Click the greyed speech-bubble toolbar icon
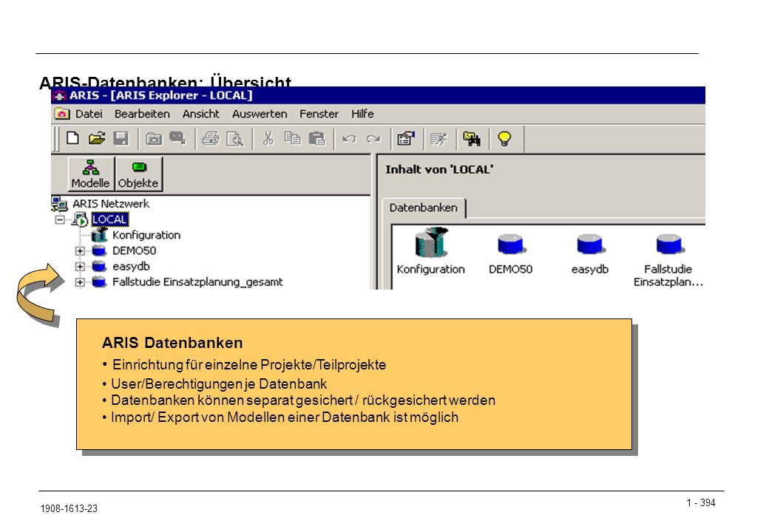This screenshot has height=532, width=769. pos(177,138)
